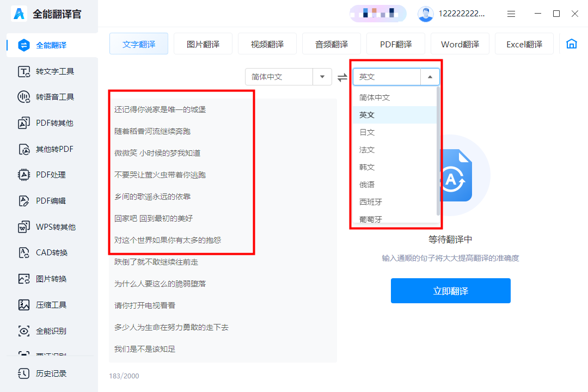Swap source and target languages with arrow icon

[x=343, y=77]
